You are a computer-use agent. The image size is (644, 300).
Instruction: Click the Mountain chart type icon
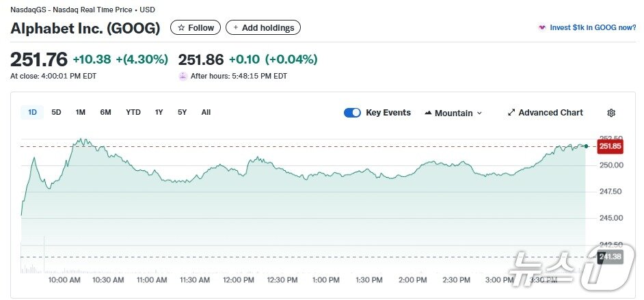(x=428, y=113)
